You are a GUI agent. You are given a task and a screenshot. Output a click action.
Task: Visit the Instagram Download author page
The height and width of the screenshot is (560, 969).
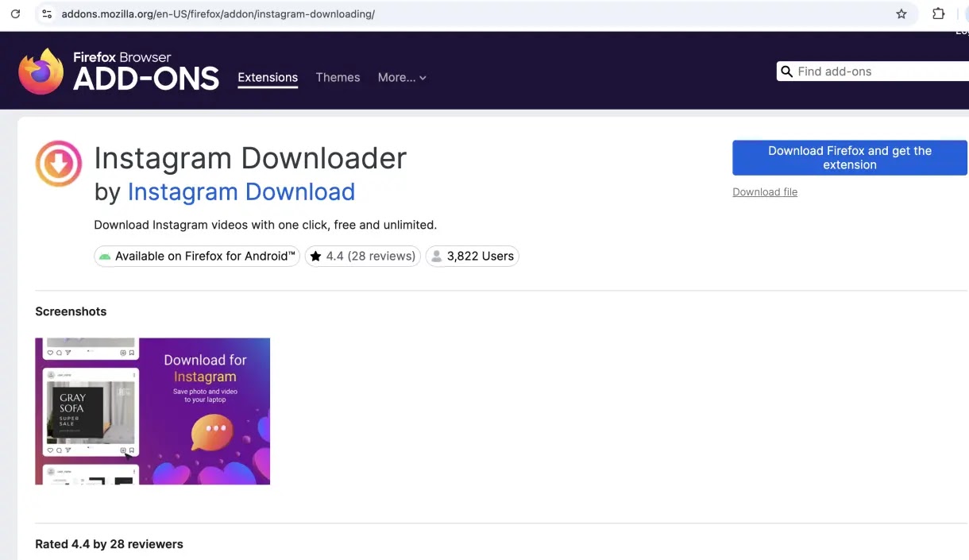coord(241,191)
